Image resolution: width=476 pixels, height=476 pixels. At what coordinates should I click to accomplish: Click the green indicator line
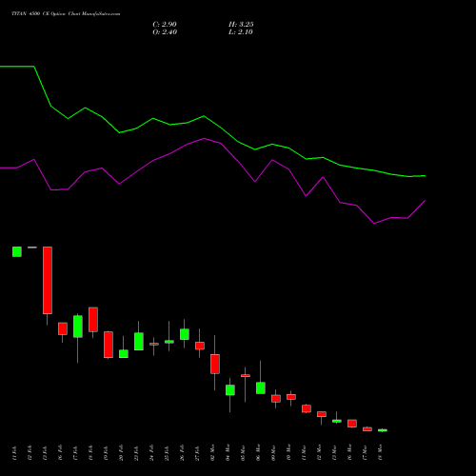(x=204, y=116)
